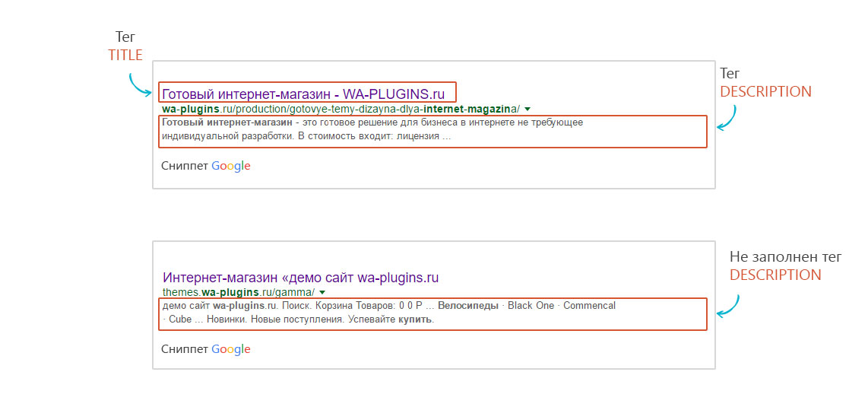The width and height of the screenshot is (868, 407).
Task: Click the 'Тег DESCRIPTION' label beside the first snippet
Action: pos(765,82)
